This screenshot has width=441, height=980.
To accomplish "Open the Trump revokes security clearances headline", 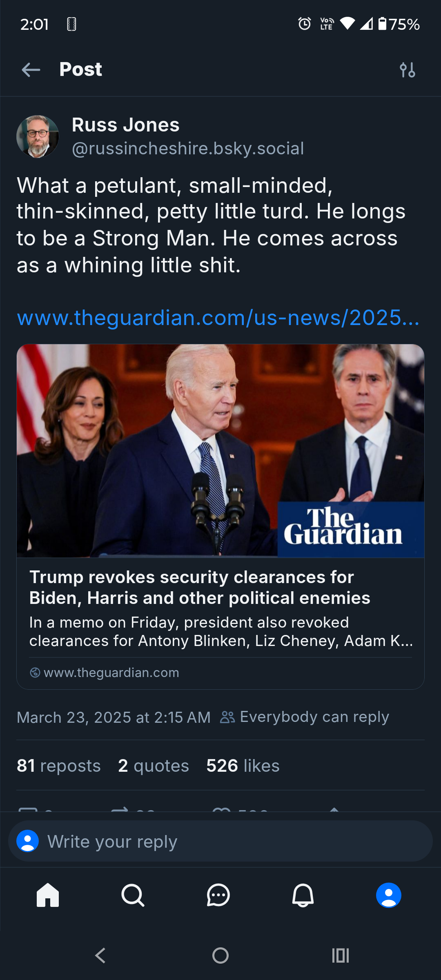I will click(200, 588).
